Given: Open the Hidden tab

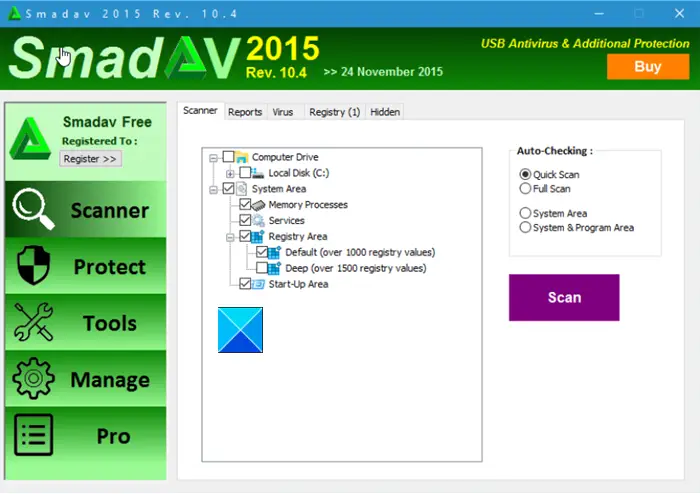Looking at the screenshot, I should point(385,112).
